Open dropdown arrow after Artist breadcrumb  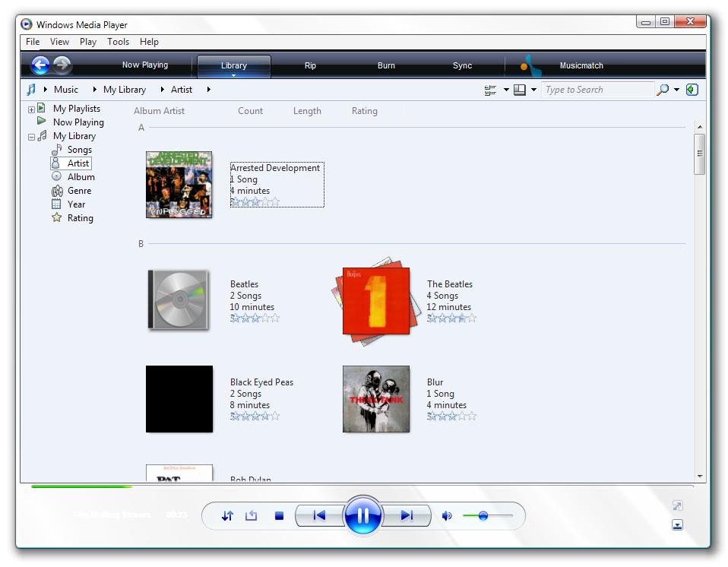[x=208, y=89]
